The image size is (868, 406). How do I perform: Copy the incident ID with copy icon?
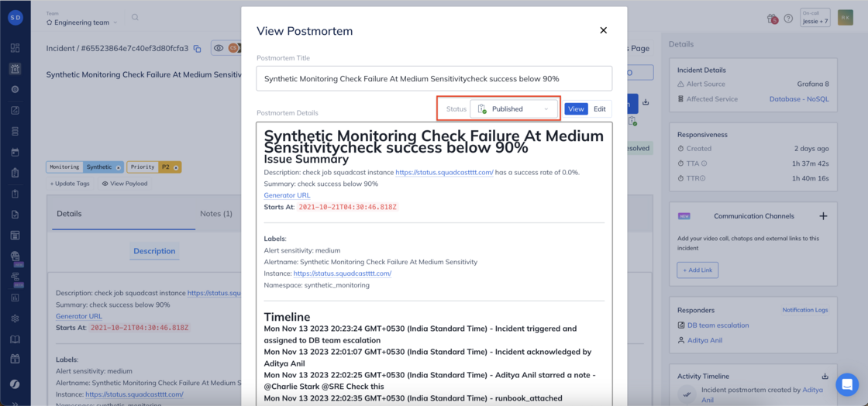coord(197,49)
